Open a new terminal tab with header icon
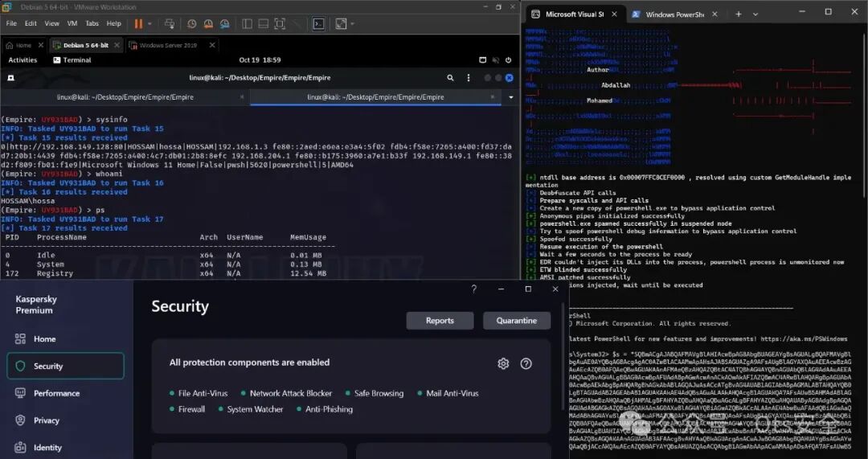 coord(10,78)
